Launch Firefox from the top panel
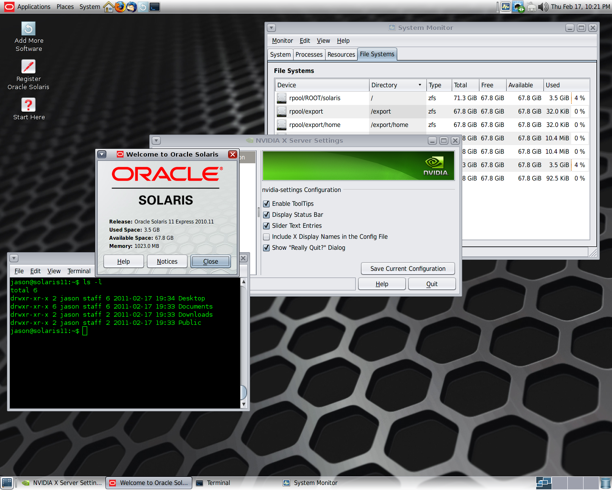This screenshot has width=612, height=490. (120, 7)
